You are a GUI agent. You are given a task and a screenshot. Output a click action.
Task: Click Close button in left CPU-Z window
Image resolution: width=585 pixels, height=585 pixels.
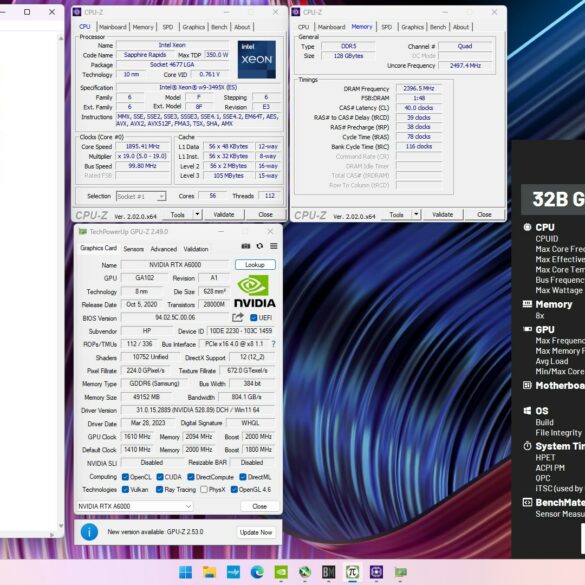tap(266, 214)
